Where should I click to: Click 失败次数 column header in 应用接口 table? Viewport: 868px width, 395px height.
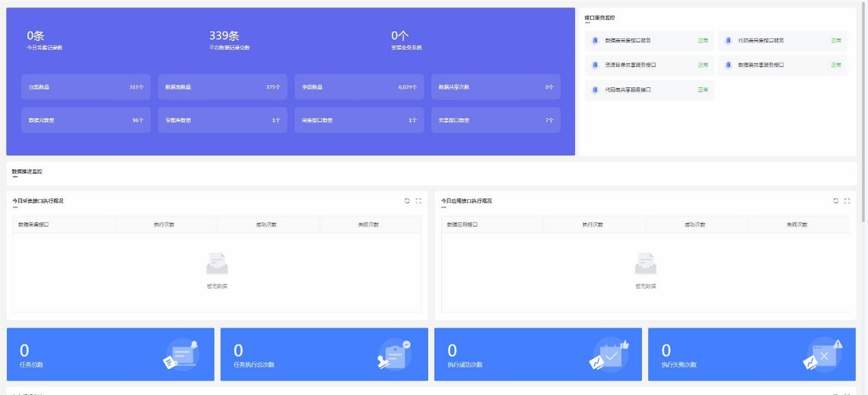point(797,224)
